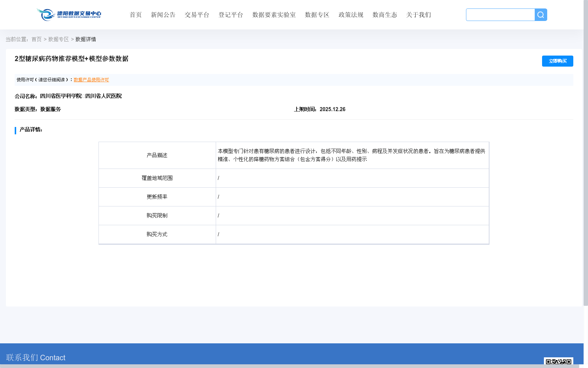Go to 数商生态 in the navigation
Viewport: 588px width, 368px height.
(x=385, y=15)
